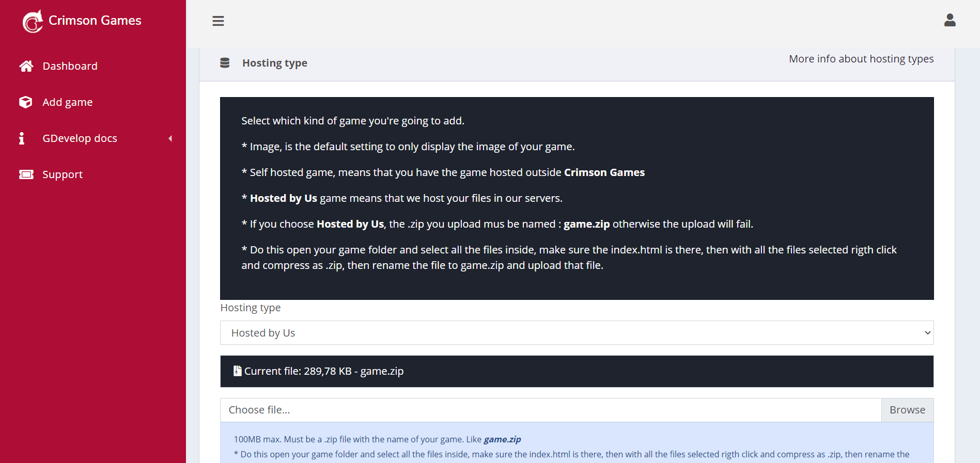Click the Add game cube icon
Screen dimensions: 980x463
(x=26, y=102)
